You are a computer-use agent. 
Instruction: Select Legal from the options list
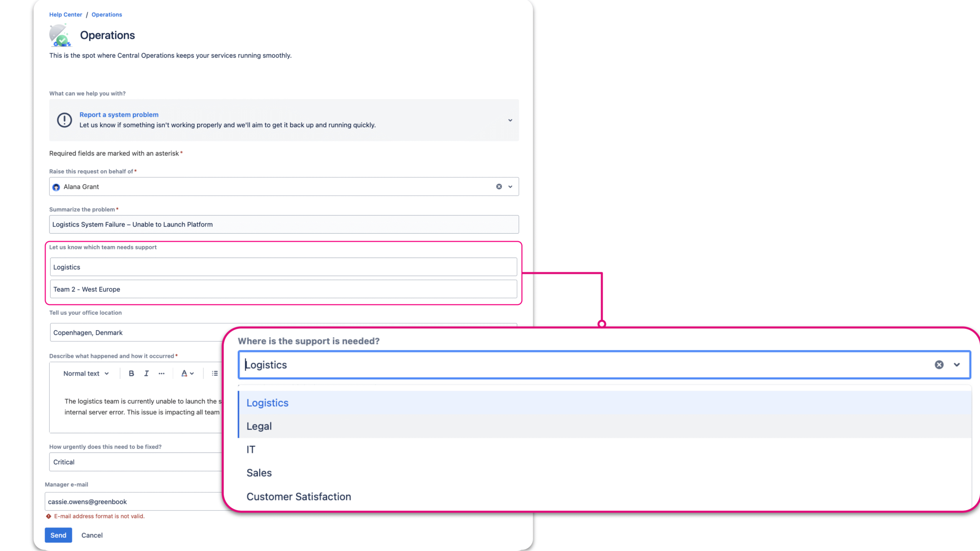(x=259, y=426)
